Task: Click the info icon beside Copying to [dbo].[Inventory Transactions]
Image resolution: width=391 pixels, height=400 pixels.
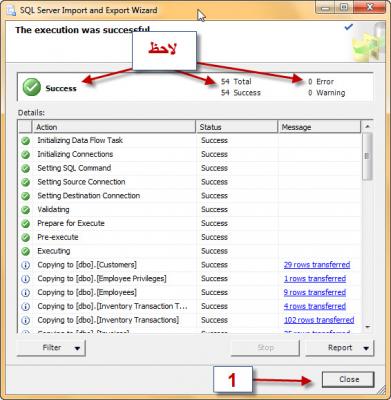Action: point(26,321)
